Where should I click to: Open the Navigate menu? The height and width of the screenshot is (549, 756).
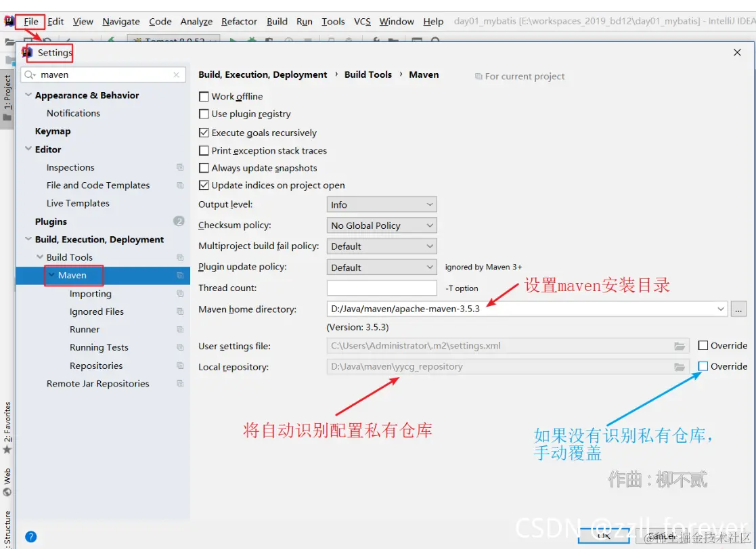coord(121,21)
